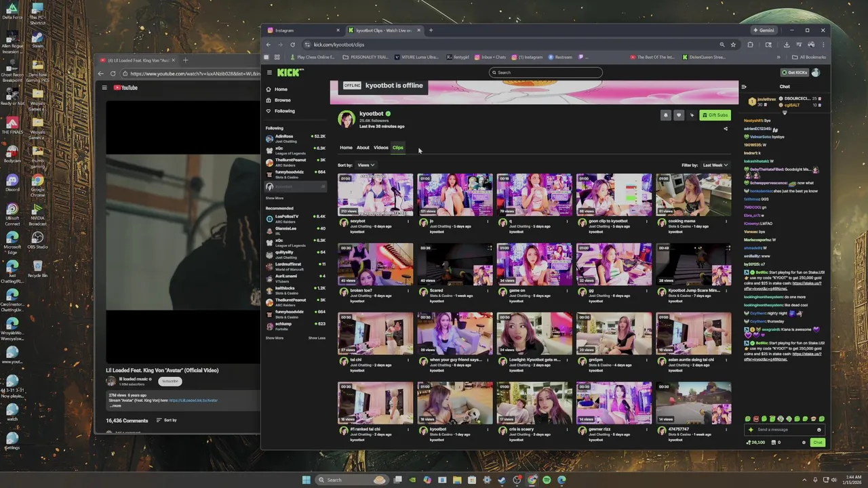Screen dimensions: 868x488
Task: Switch to the Videos tab
Action: [381, 148]
